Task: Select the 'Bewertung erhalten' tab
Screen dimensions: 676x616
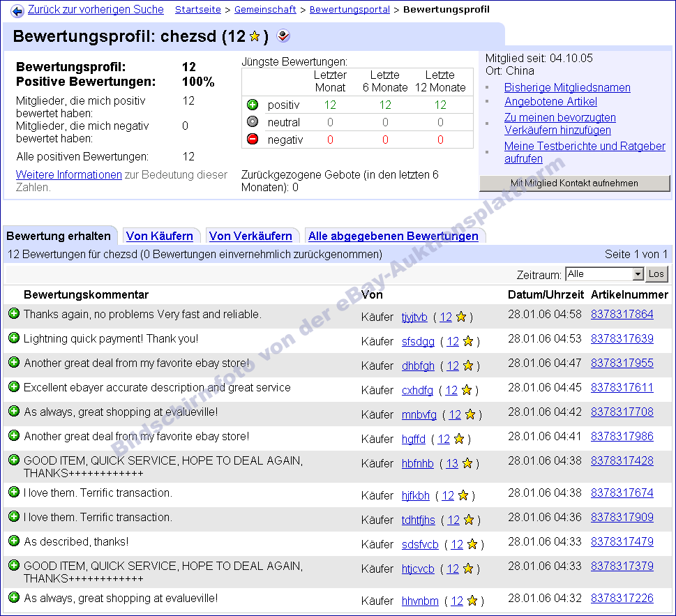Action: 59,236
